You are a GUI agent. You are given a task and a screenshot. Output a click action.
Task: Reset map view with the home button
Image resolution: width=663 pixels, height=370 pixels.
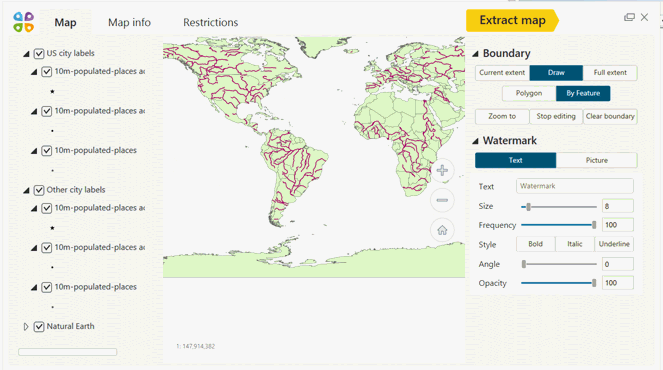pyautogui.click(x=442, y=230)
